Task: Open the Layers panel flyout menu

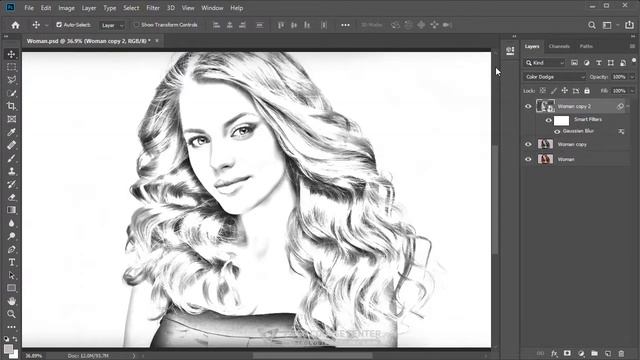Action: point(632,47)
